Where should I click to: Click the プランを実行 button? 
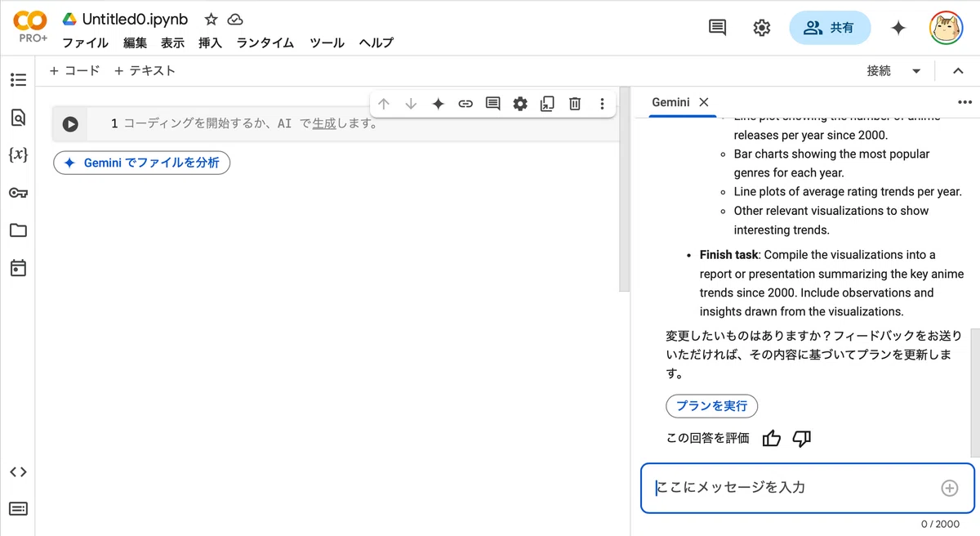(712, 406)
